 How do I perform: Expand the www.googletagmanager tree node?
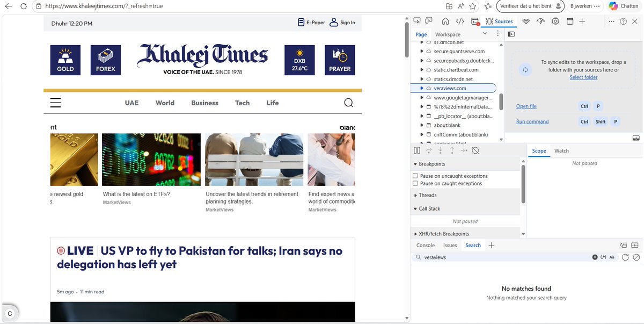pos(422,98)
